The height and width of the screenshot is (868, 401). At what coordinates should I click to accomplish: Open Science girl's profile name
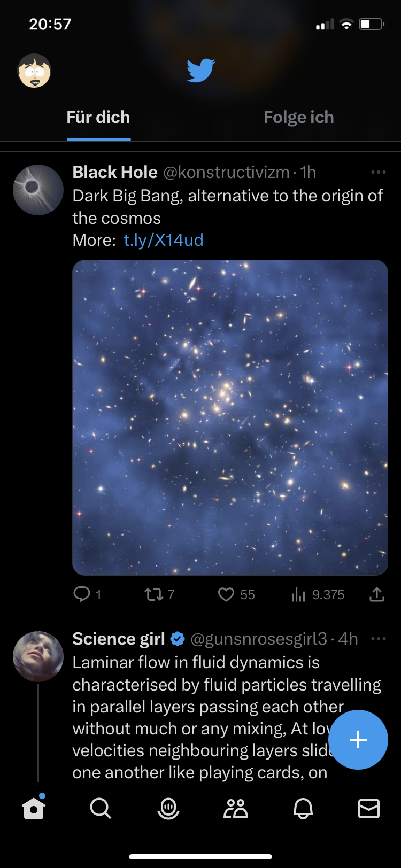click(x=119, y=639)
